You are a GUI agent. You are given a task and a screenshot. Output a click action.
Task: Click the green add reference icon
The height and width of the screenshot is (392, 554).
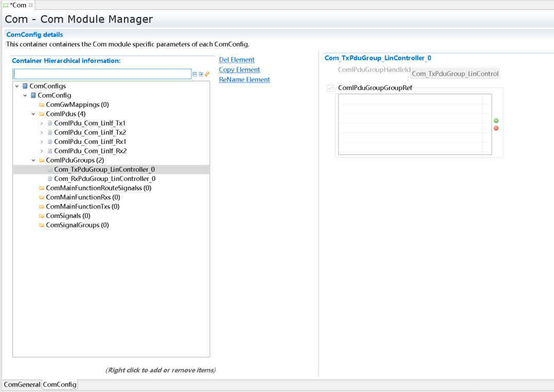tap(496, 121)
